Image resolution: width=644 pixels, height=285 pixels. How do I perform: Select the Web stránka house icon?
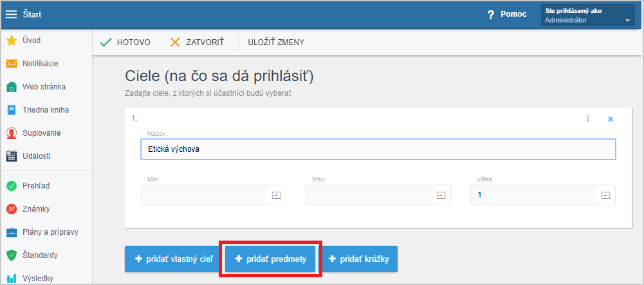[x=12, y=87]
